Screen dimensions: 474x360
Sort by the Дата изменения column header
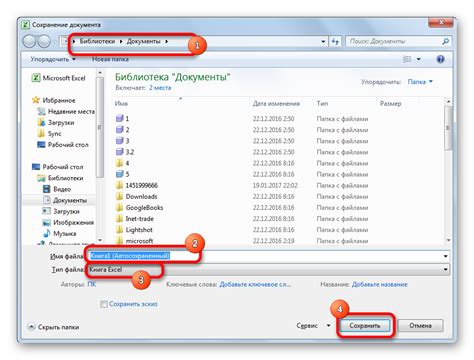281,103
